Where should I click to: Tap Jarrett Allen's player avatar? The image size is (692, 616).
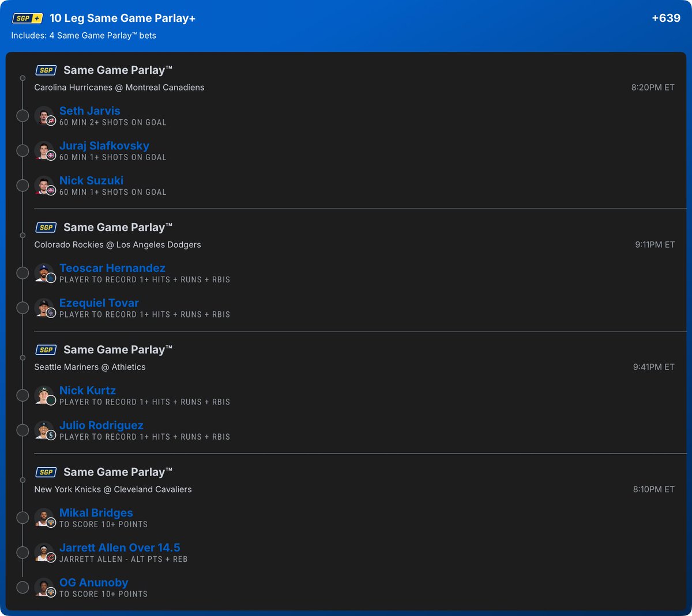(x=44, y=553)
